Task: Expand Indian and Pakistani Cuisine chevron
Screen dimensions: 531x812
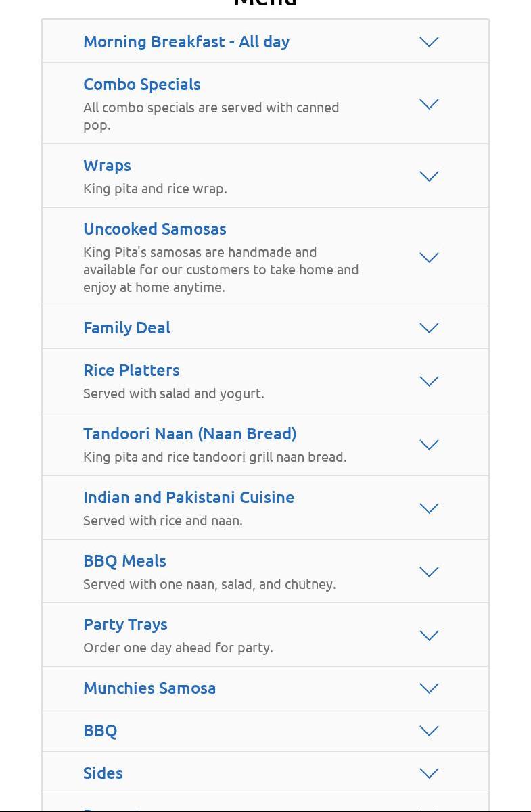Action: [429, 508]
